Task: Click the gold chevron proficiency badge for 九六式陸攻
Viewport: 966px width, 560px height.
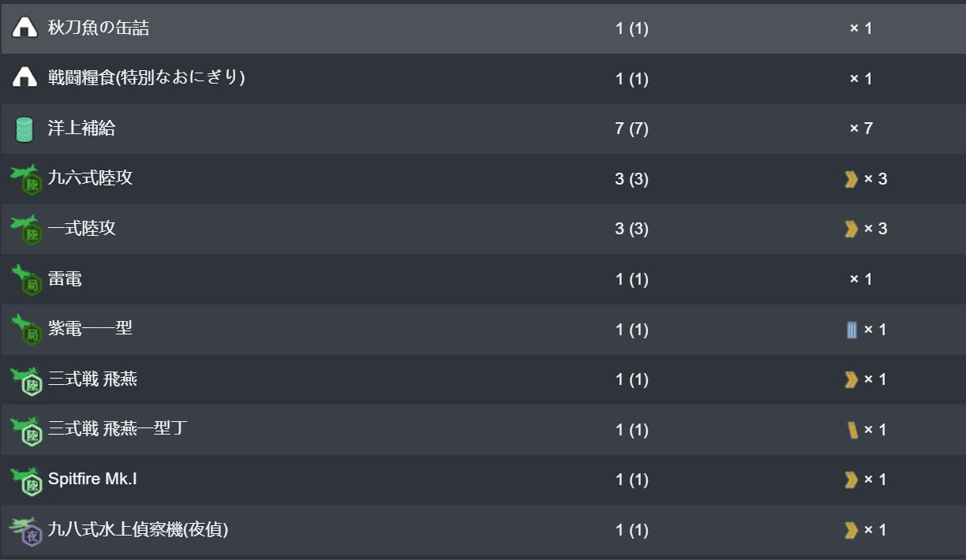Action: click(851, 179)
